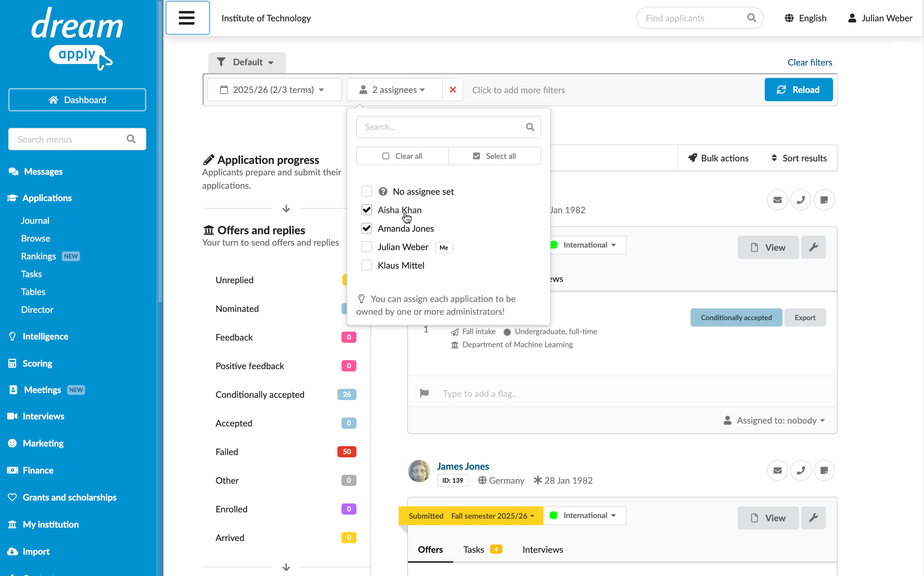This screenshot has width=924, height=576.
Task: Toggle the hamburger menu button
Action: (x=187, y=18)
